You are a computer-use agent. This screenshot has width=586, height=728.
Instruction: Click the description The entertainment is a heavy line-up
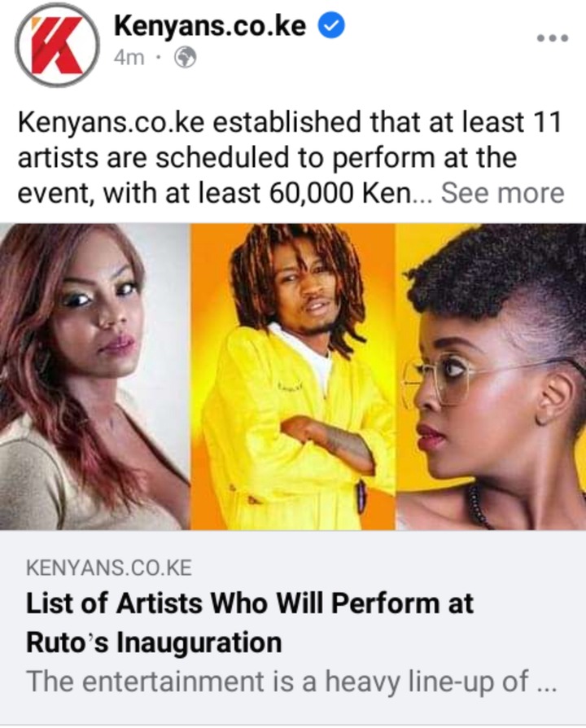click(291, 682)
